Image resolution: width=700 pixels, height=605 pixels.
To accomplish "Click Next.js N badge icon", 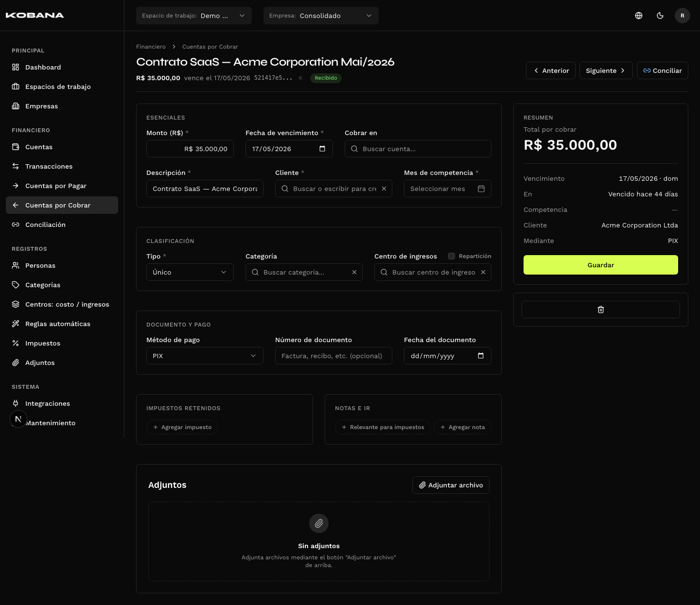I will [18, 419].
